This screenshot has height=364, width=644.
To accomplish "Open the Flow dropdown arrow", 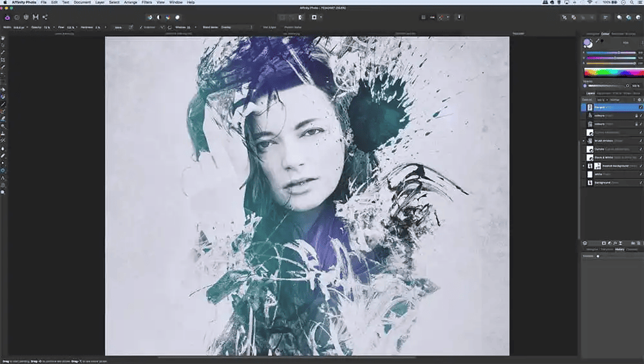I will 77,27.
